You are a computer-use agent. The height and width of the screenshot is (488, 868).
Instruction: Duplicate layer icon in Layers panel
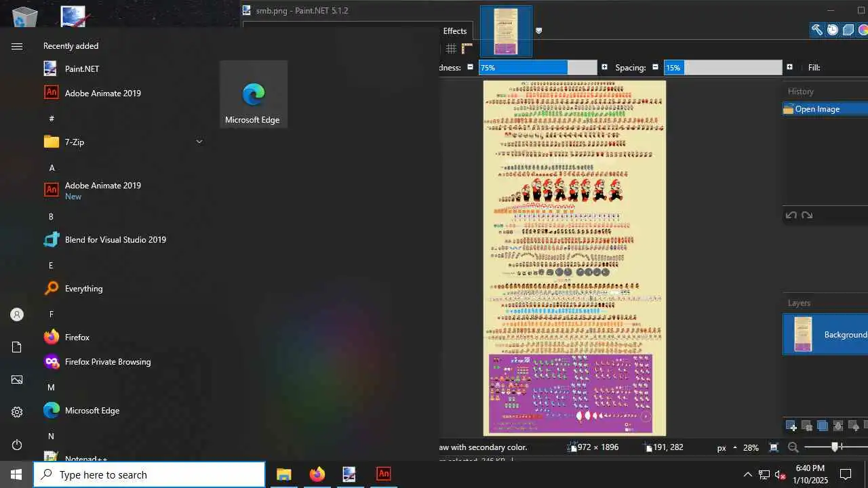coord(823,426)
